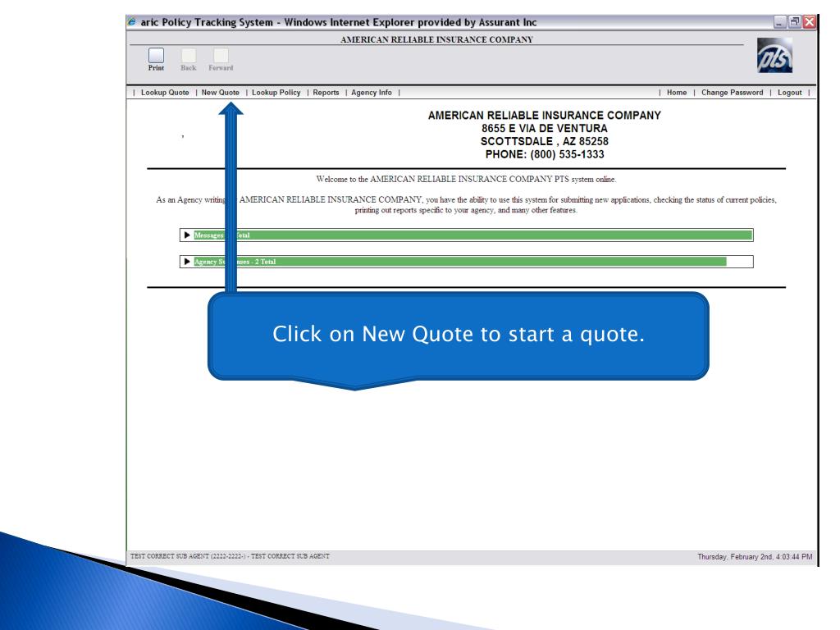Expand the Messages section triangle

[x=187, y=235]
